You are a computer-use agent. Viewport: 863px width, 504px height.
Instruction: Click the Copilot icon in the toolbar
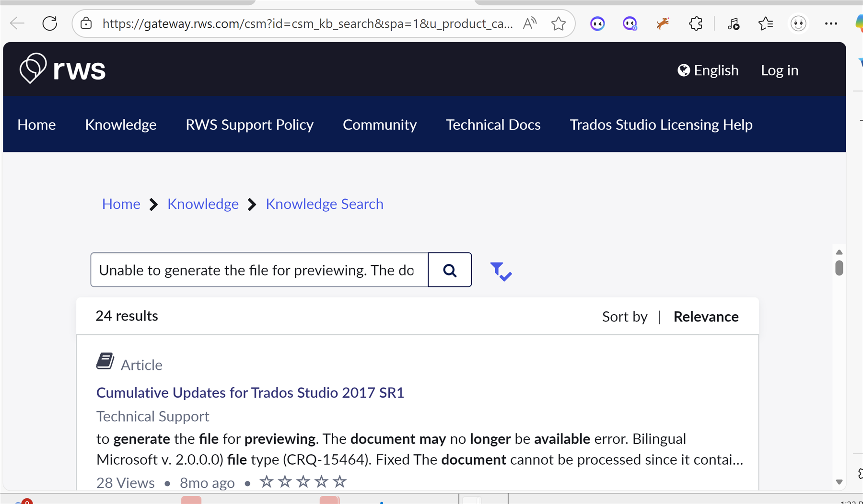(597, 23)
